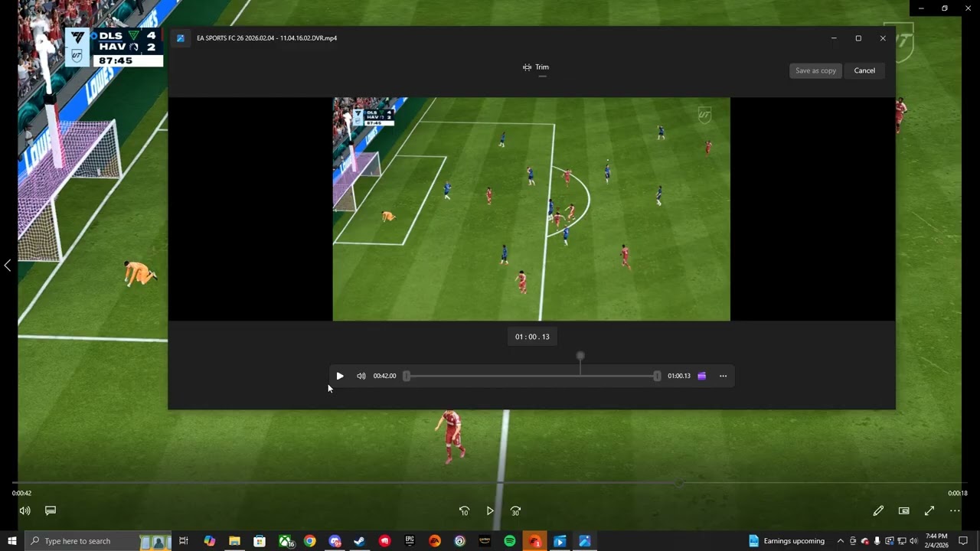Open Task View from the taskbar
The image size is (980, 551).
click(184, 541)
